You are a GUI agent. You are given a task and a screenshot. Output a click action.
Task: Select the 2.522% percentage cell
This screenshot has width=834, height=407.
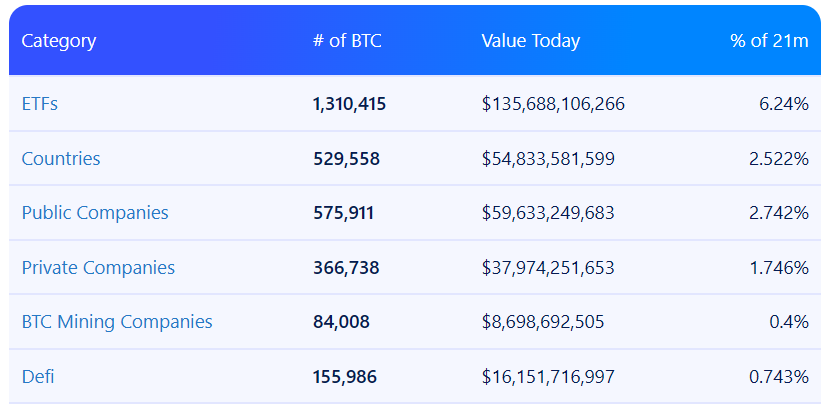[x=778, y=159]
